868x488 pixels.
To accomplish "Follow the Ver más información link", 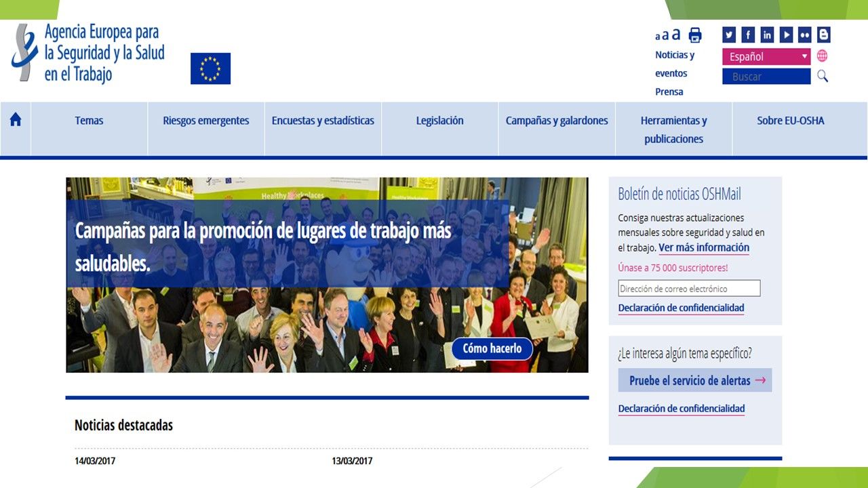I will (704, 247).
